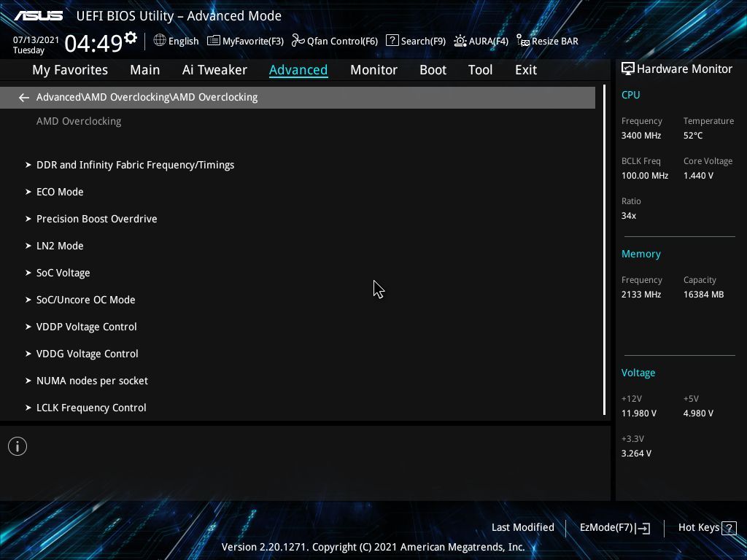This screenshot has width=747, height=560.
Task: Click the breadcrumb path Advanced\AMD Overclocking
Action: [x=147, y=97]
